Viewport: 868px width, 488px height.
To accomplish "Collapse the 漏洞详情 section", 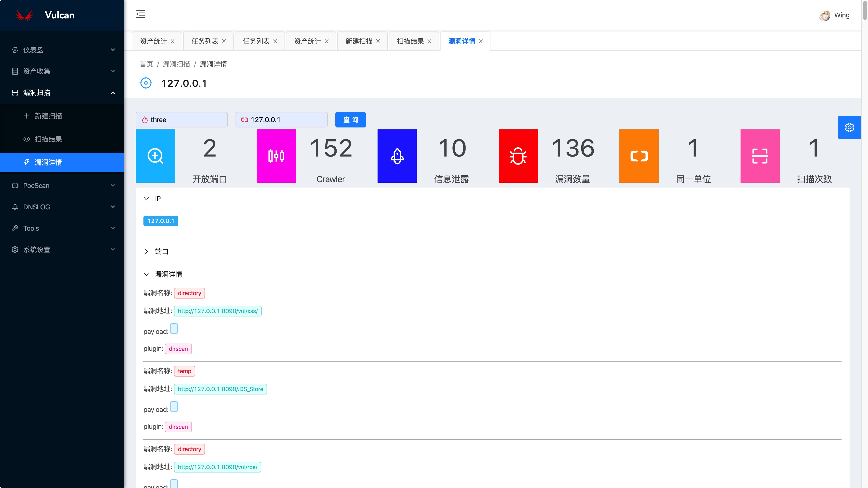I will point(146,274).
